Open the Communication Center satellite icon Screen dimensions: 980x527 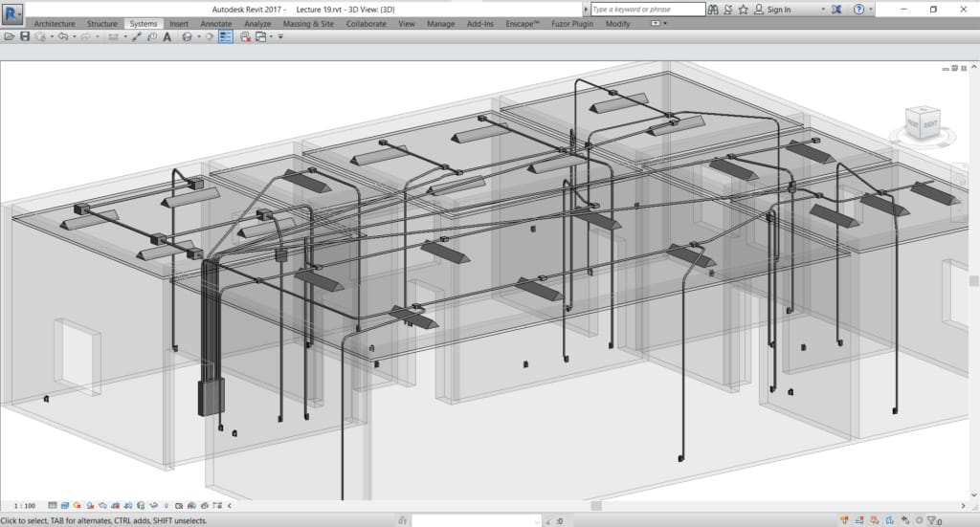(728, 10)
